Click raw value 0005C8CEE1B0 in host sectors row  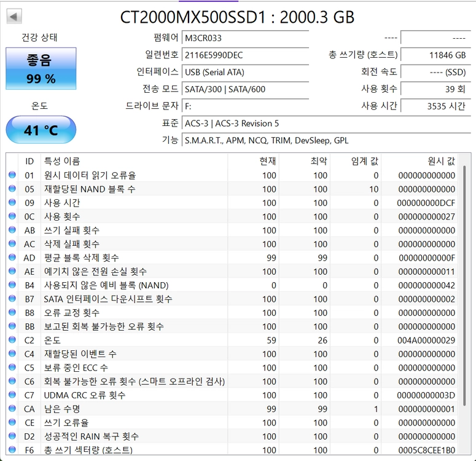click(427, 450)
